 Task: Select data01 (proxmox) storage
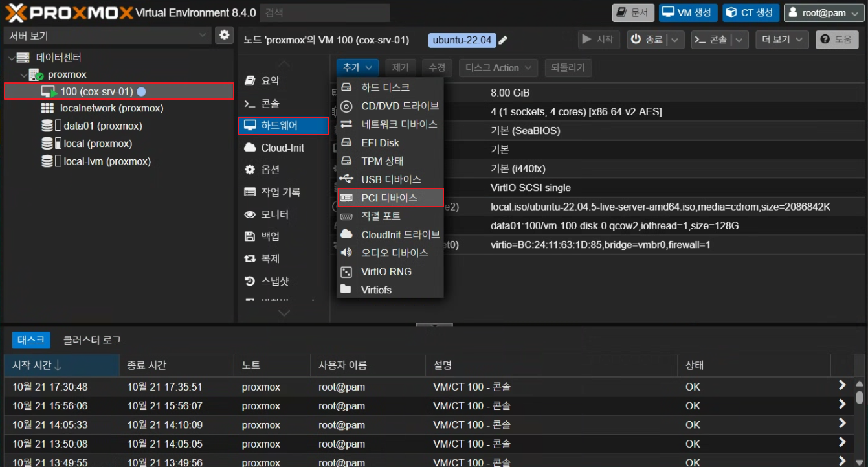[x=103, y=126]
